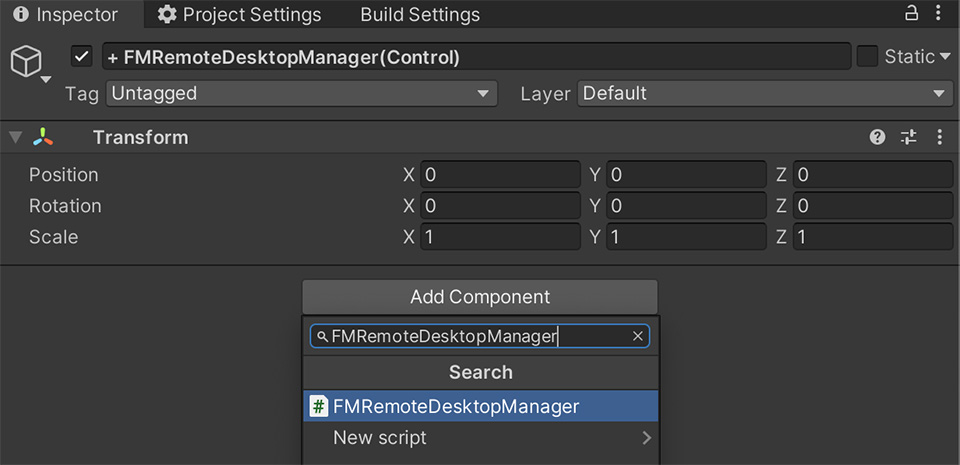Open the Tag dropdown showing Untagged
Screen dimensions: 960x465
coord(301,94)
